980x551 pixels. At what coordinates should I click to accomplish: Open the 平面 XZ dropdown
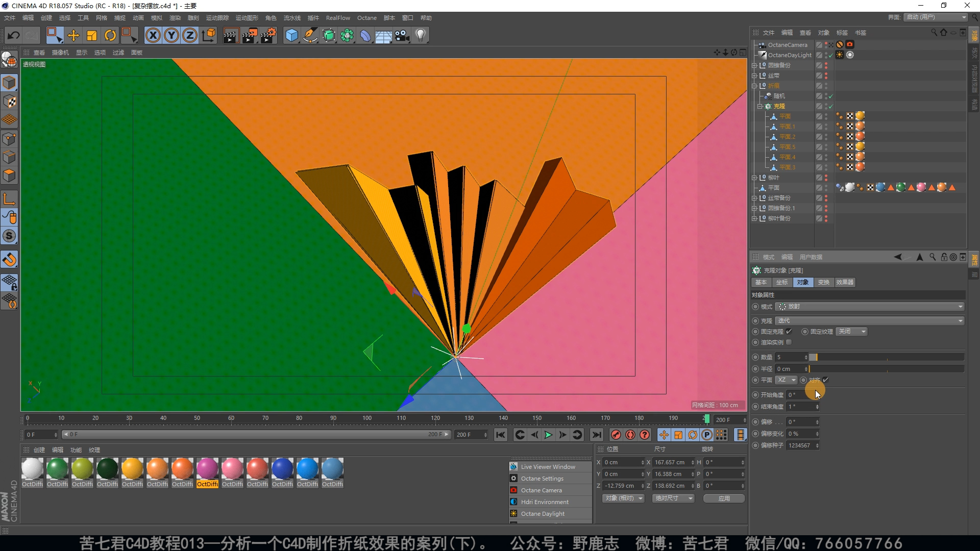[786, 380]
